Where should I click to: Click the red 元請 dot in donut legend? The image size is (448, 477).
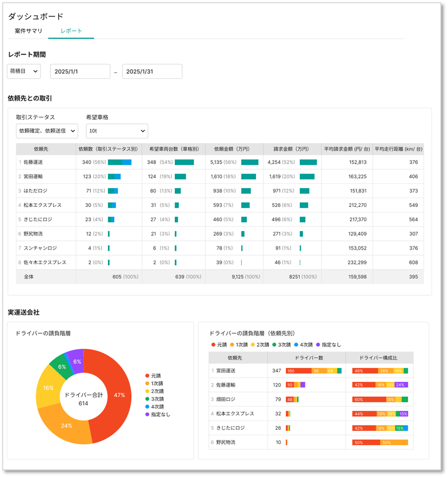tap(148, 376)
